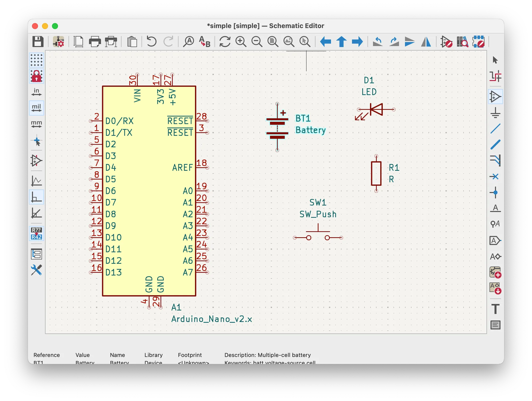The width and height of the screenshot is (532, 401).
Task: Zoom to fit page
Action: 273,42
